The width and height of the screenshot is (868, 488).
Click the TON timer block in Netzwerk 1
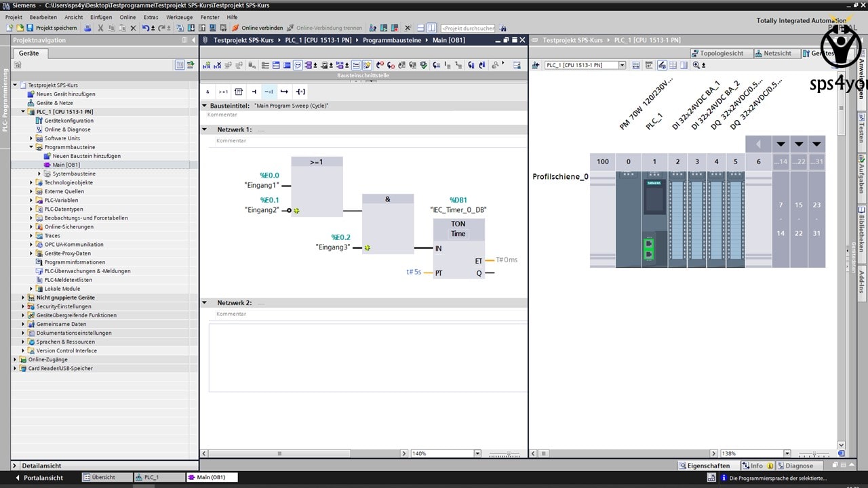click(x=458, y=248)
